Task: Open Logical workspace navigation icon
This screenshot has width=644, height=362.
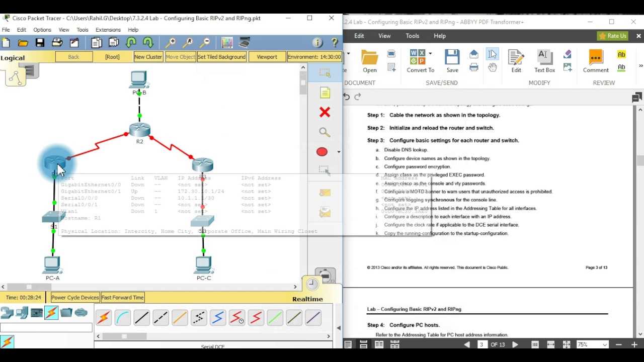Action: (16, 76)
